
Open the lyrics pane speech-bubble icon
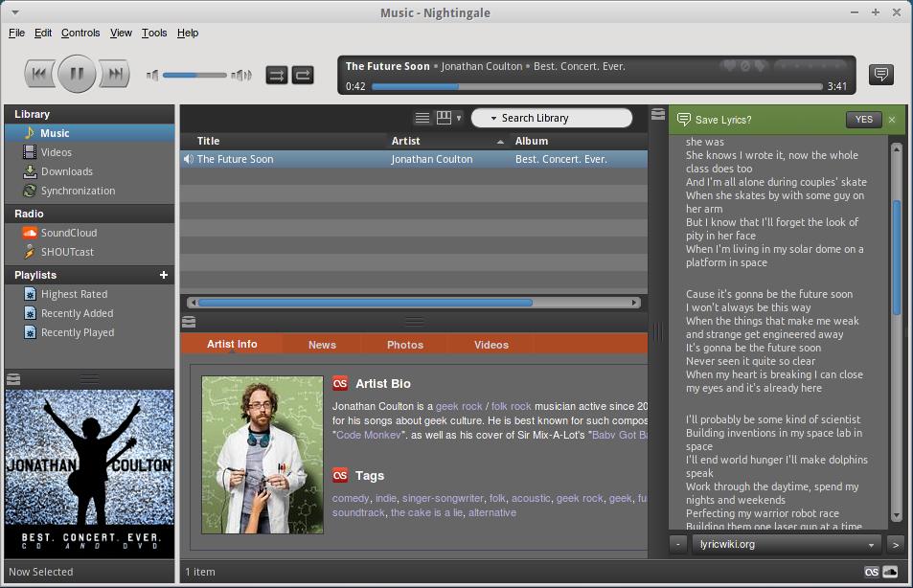[880, 74]
